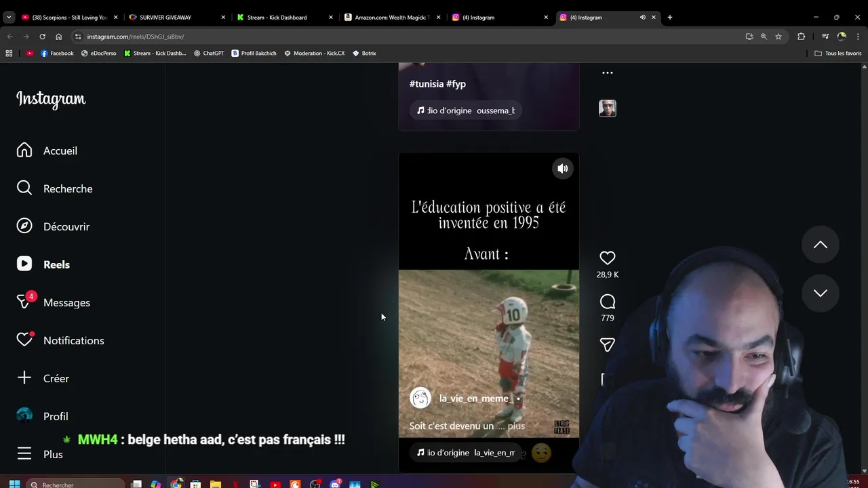The width and height of the screenshot is (868, 488).
Task: Open the tab search dropdown
Action: tap(9, 17)
